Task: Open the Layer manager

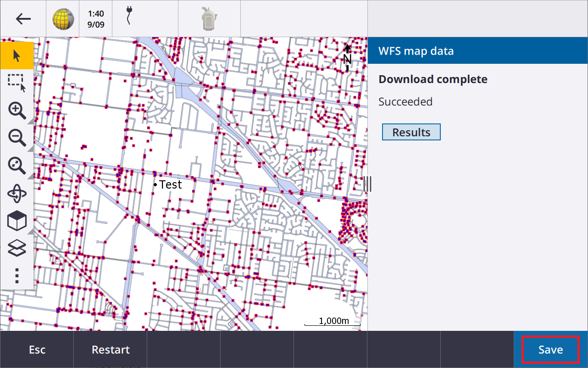Action: pos(17,249)
